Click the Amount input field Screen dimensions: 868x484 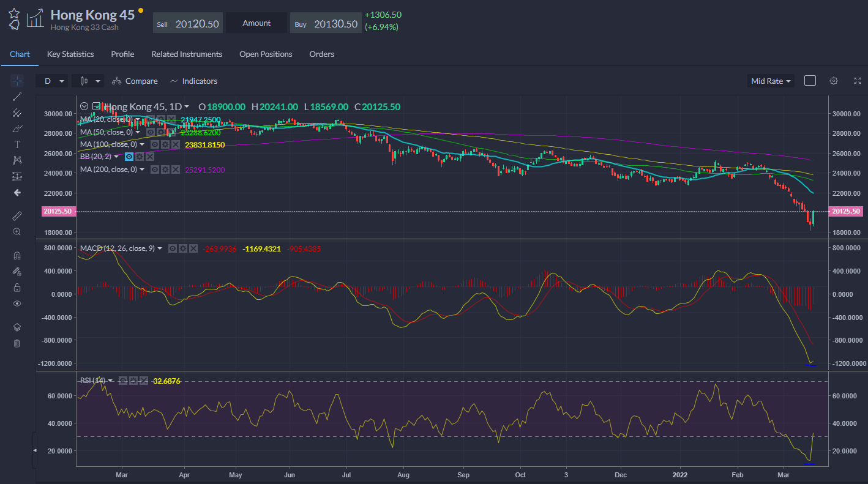(256, 23)
